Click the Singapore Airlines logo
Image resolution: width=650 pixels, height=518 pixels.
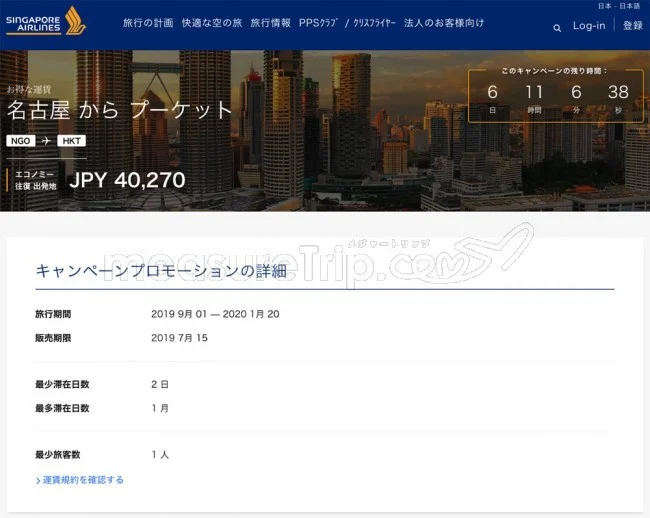point(46,21)
